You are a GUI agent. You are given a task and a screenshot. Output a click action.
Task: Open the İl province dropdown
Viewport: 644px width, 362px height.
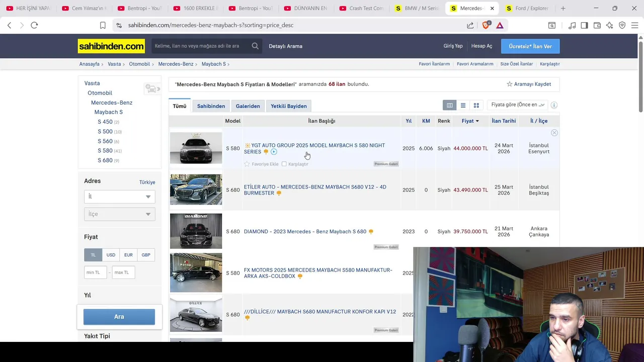click(119, 197)
